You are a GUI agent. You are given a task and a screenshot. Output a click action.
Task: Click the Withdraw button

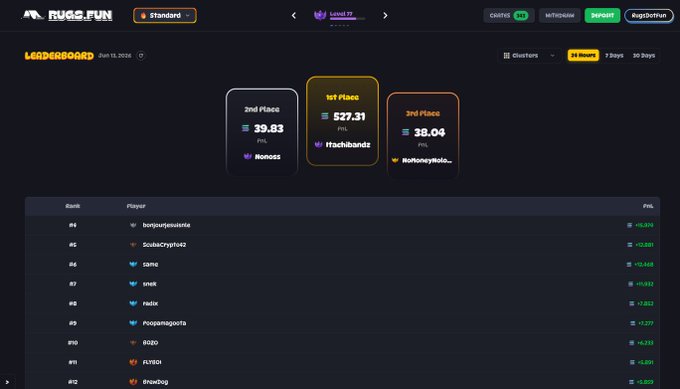(559, 16)
